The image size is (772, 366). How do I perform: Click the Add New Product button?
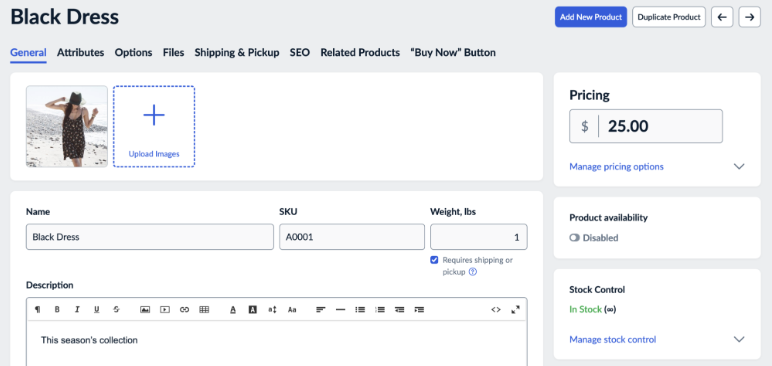(591, 17)
